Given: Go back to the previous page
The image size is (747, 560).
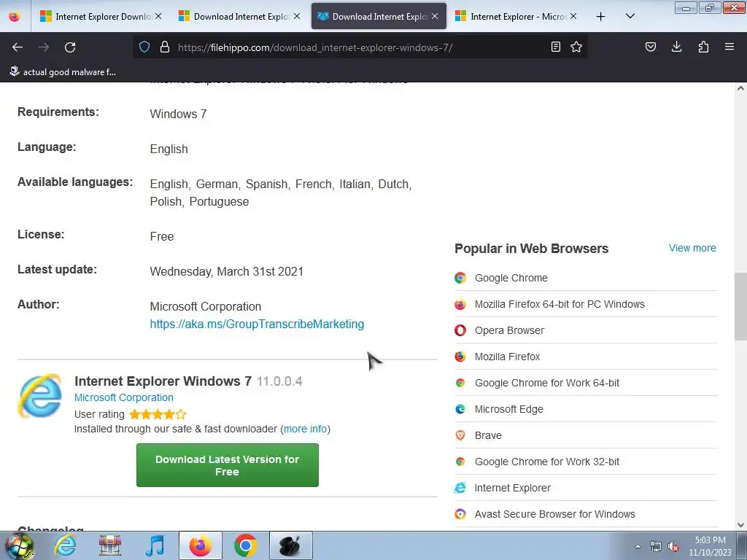Looking at the screenshot, I should [x=18, y=47].
